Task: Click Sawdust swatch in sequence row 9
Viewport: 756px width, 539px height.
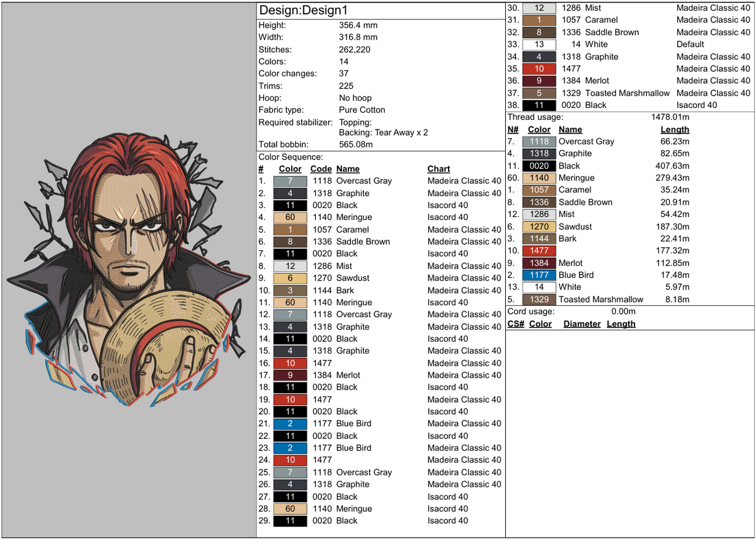Action: click(x=290, y=278)
